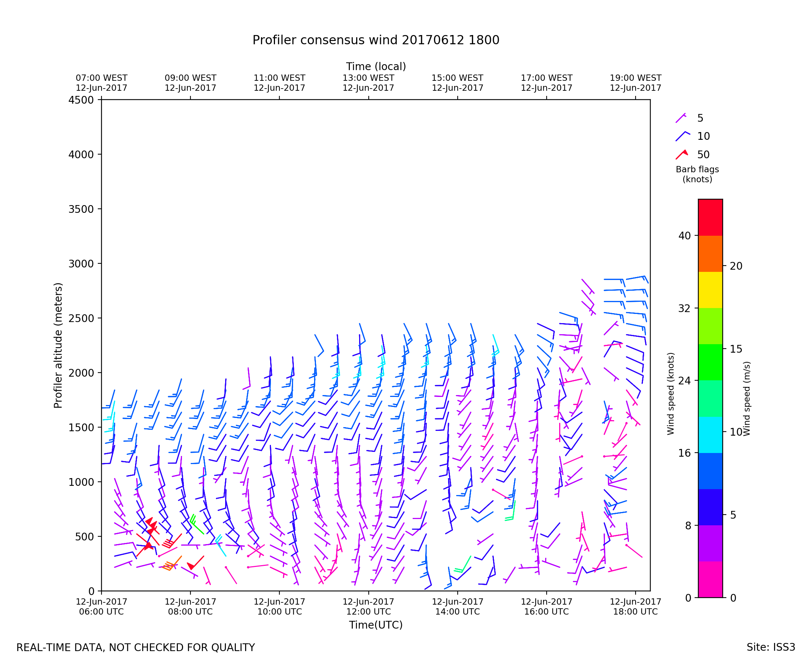Click the magenta colorbar segment at the bottom

pyautogui.click(x=710, y=579)
